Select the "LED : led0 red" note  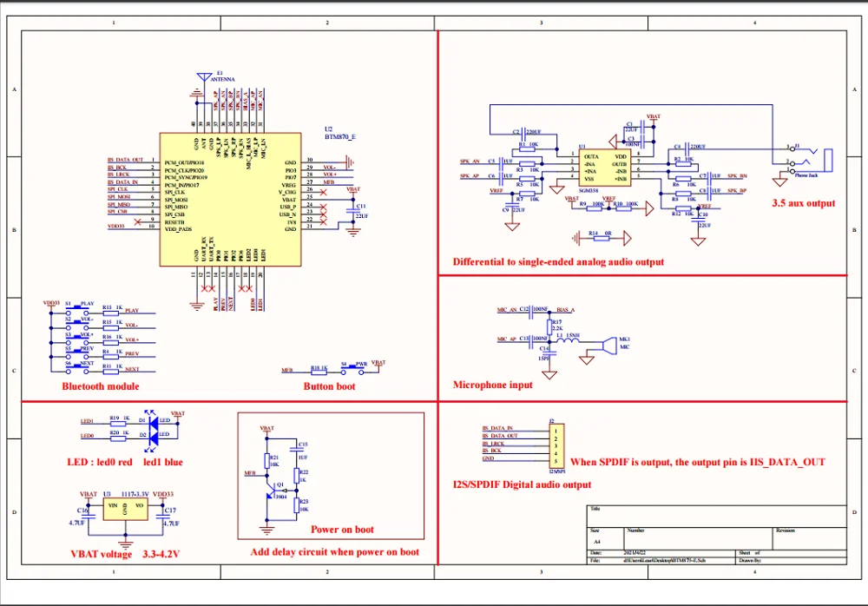pyautogui.click(x=100, y=462)
